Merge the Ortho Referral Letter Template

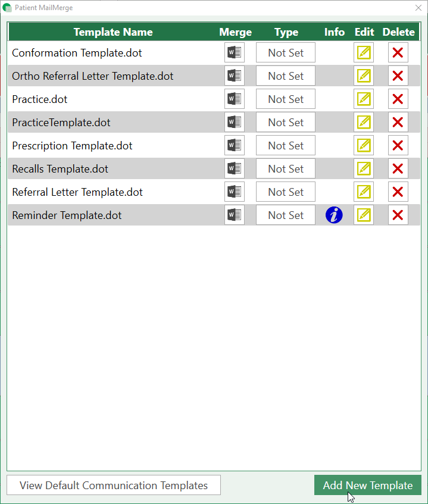point(235,76)
